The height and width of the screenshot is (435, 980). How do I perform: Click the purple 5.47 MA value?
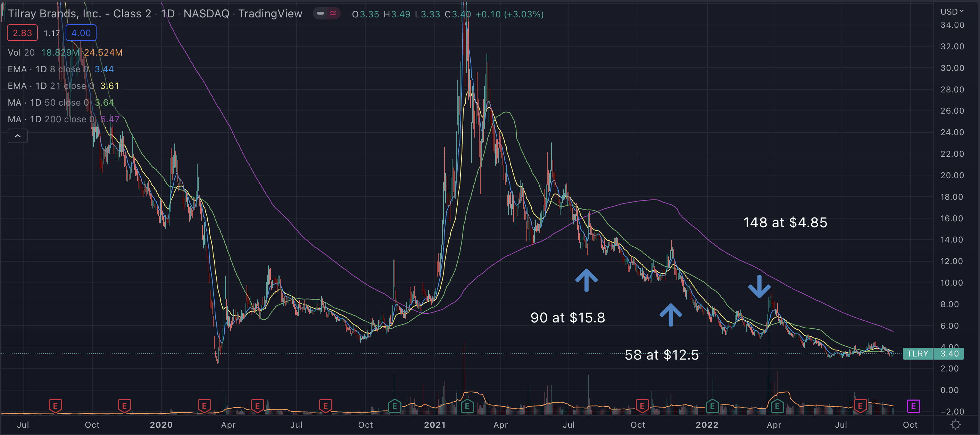pyautogui.click(x=110, y=120)
